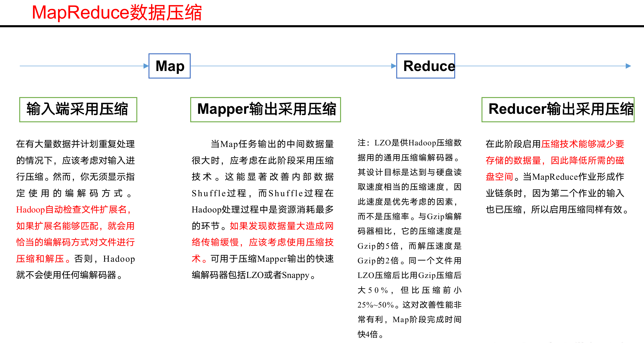Click text line Hadoop处理过程中是资源消耗最多
The image size is (644, 343).
(263, 209)
